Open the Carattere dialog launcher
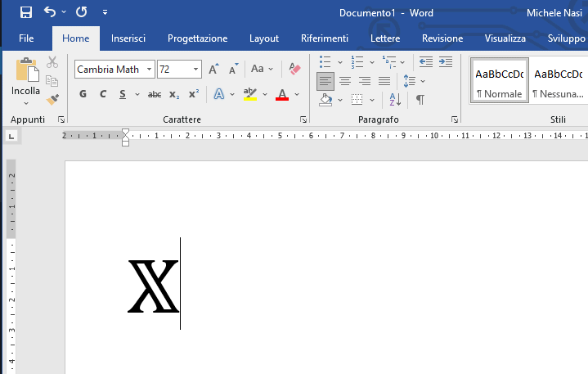This screenshot has width=588, height=374. [x=303, y=119]
